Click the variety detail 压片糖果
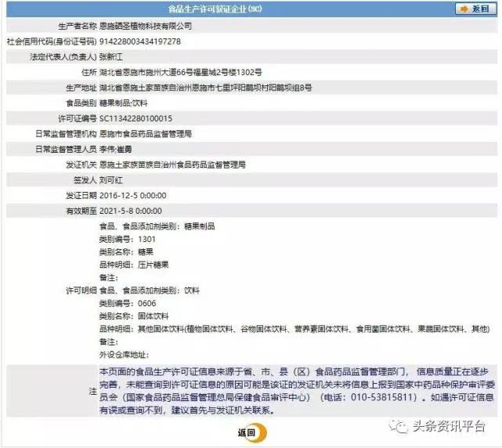The width and height of the screenshot is (502, 448). coord(153,265)
